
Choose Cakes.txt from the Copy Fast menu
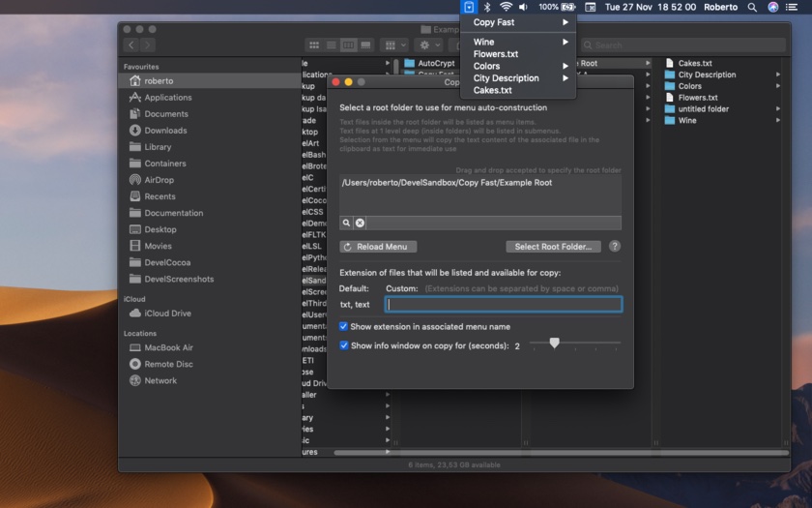pyautogui.click(x=493, y=90)
